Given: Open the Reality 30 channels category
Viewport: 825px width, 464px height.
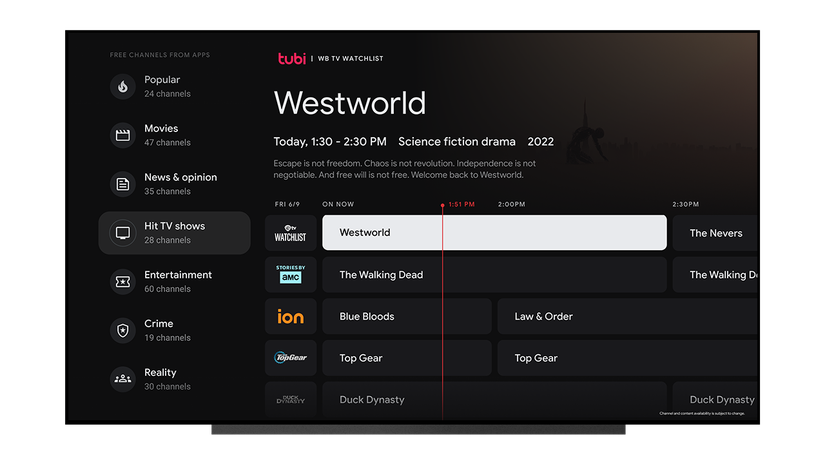Looking at the screenshot, I should [x=174, y=379].
